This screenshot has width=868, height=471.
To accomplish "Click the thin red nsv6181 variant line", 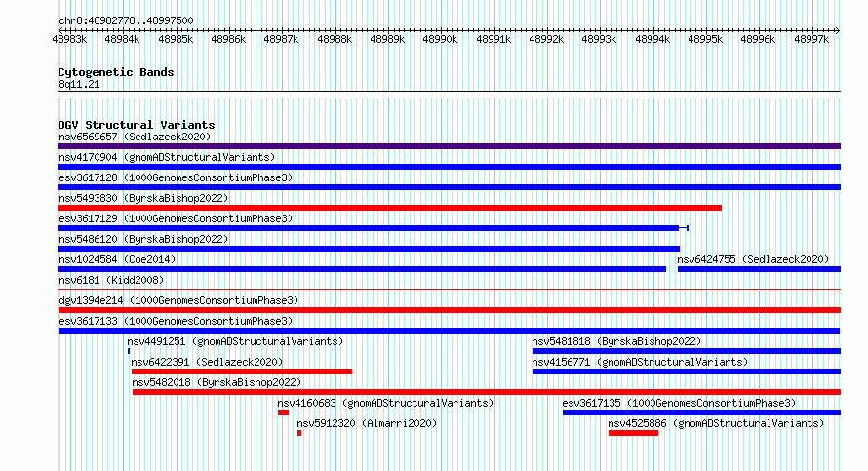I will (x=449, y=289).
